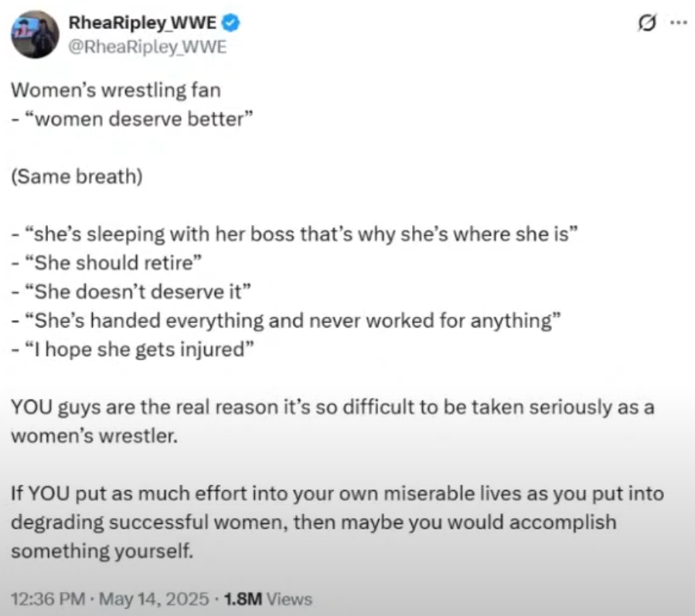
Task: Open RheaRipley_WWE profile avatar
Action: [x=36, y=36]
